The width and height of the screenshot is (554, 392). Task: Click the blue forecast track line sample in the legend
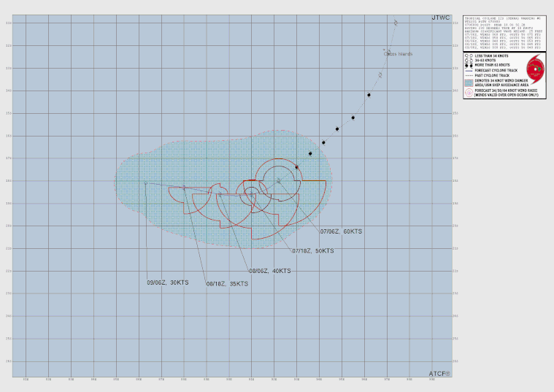click(469, 71)
